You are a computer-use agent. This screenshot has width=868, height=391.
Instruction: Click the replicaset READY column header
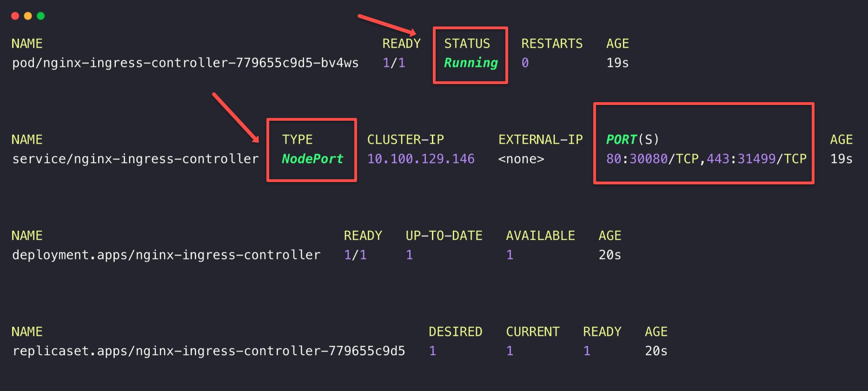coord(602,332)
